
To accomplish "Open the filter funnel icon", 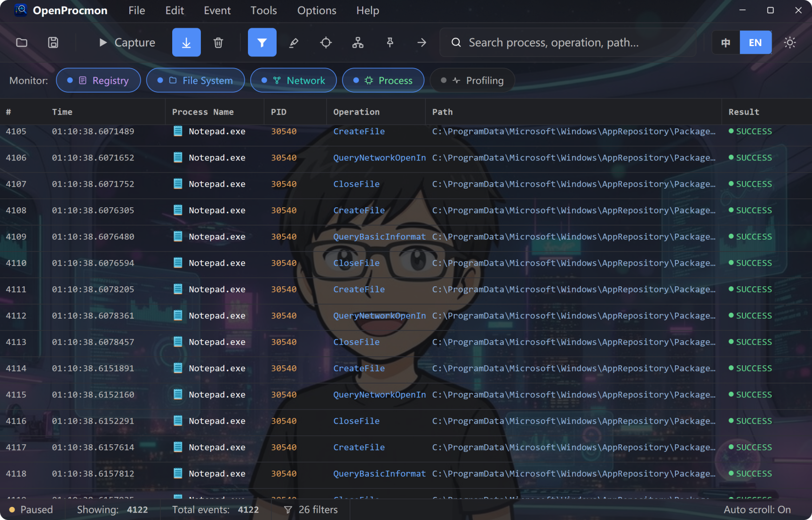I will click(262, 42).
